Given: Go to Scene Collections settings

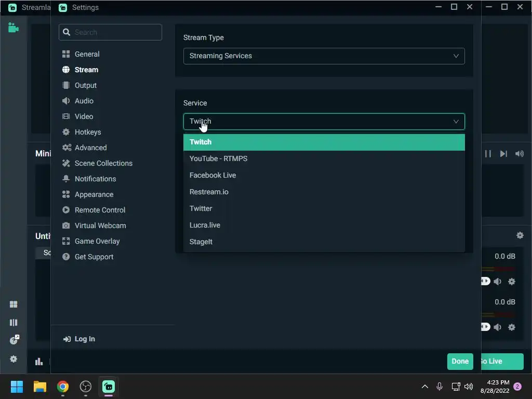Looking at the screenshot, I should point(97,163).
